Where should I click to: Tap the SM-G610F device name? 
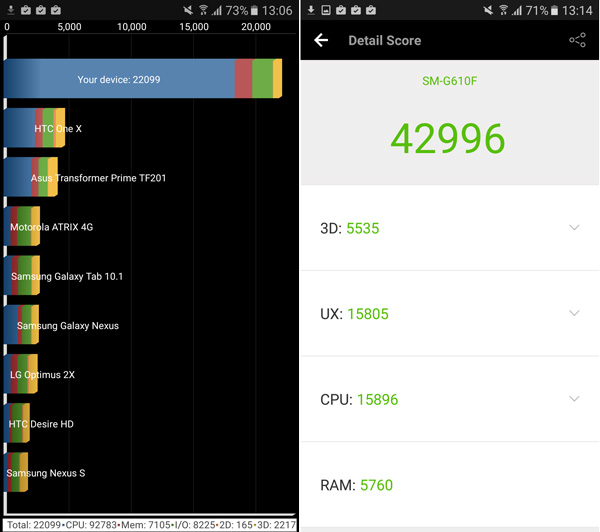click(450, 81)
